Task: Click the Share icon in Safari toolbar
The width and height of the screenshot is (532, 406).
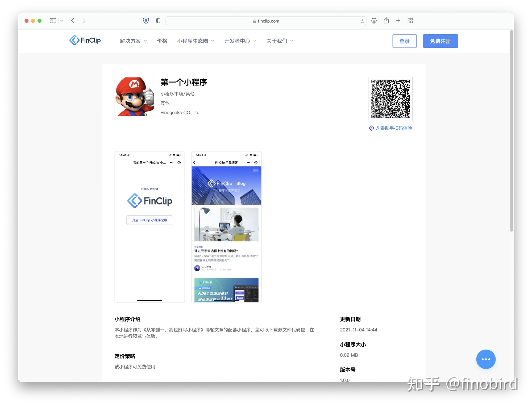Action: point(386,20)
